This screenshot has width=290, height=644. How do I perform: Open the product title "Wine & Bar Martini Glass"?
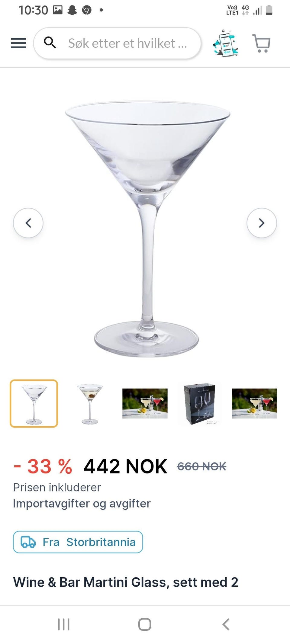tap(126, 582)
